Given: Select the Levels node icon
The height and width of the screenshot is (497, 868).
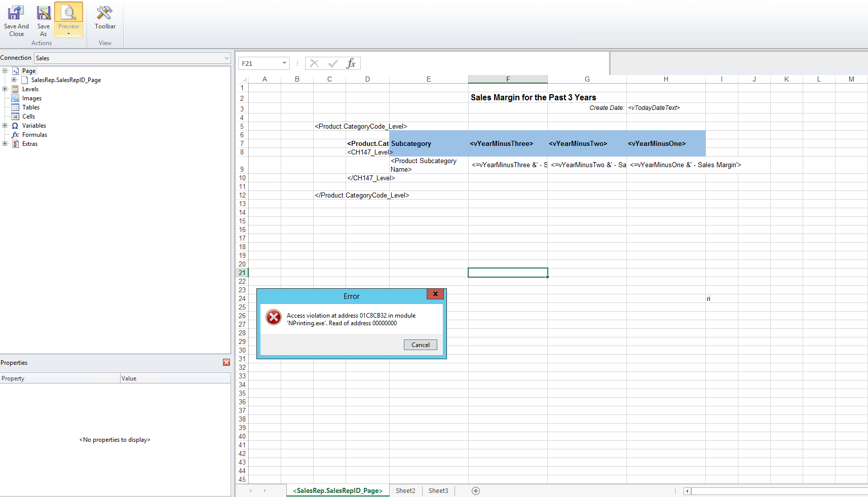Looking at the screenshot, I should [15, 89].
